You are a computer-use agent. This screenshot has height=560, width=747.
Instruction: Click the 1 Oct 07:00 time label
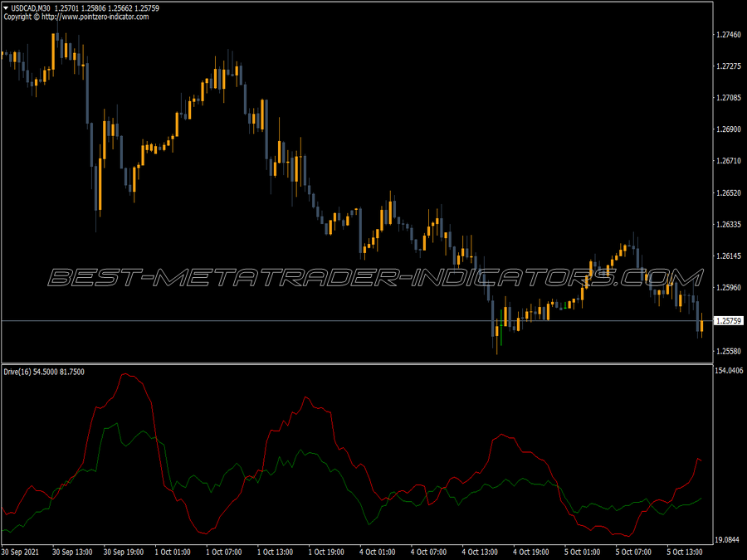pos(224,552)
